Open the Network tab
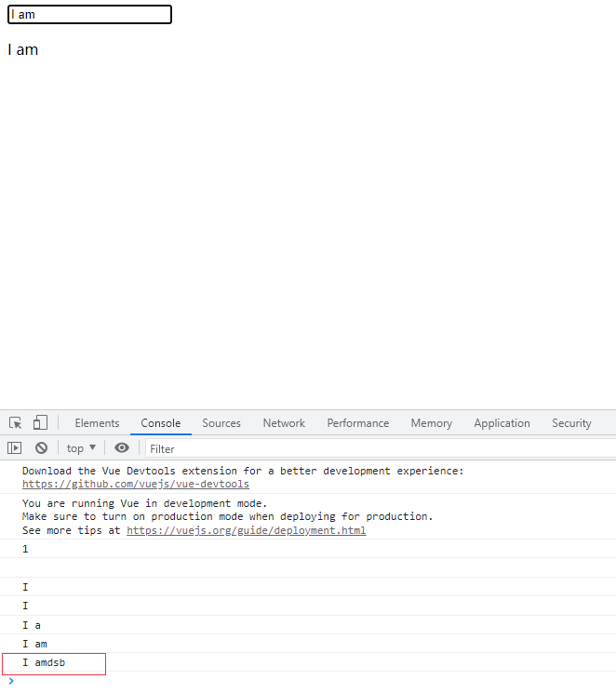The width and height of the screenshot is (616, 693). tap(284, 423)
